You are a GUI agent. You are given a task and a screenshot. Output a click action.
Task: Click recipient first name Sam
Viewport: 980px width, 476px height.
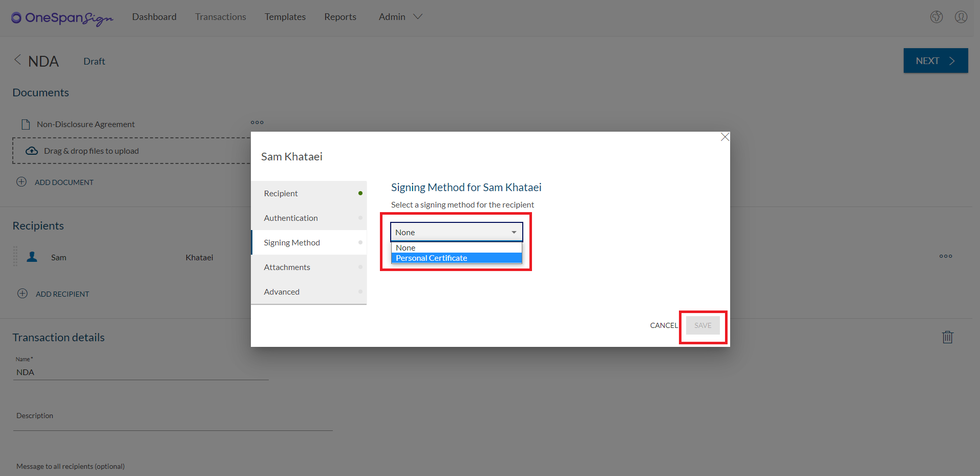coord(59,257)
